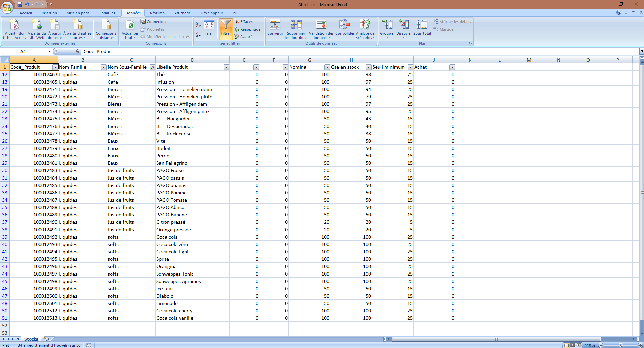
Task: Open the Insertion tab
Action: tap(49, 13)
